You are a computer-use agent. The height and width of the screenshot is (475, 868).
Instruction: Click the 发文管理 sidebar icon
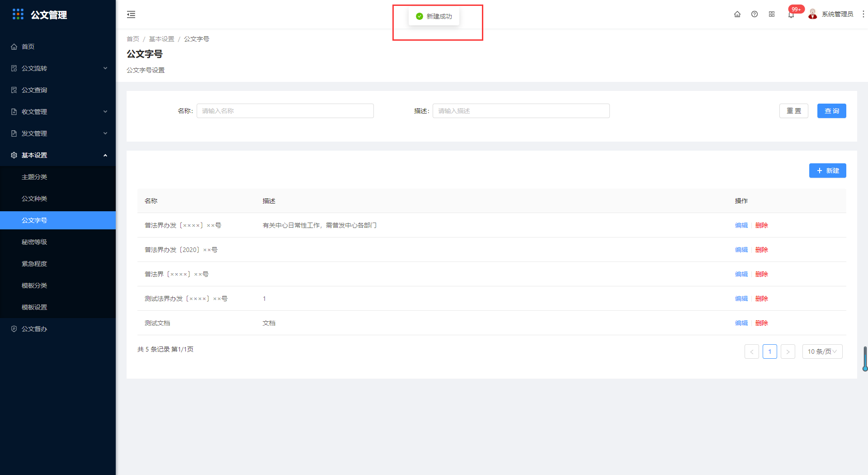click(14, 133)
